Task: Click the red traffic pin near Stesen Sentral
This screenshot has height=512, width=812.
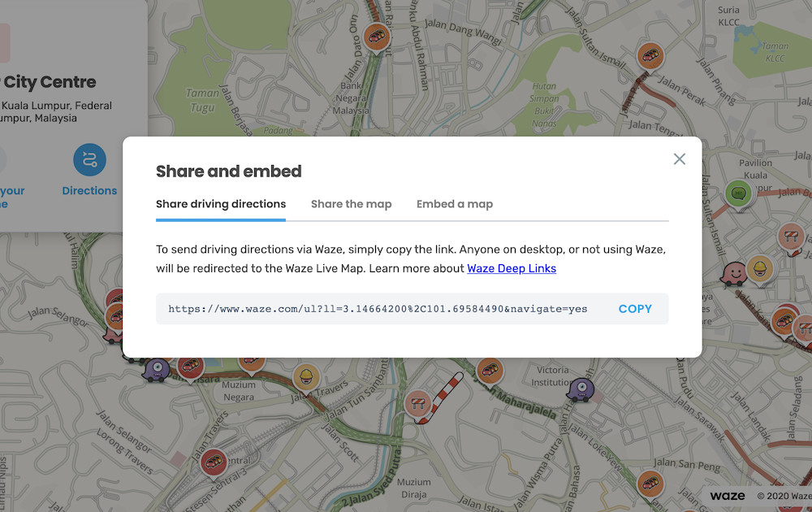Action: 213,461
